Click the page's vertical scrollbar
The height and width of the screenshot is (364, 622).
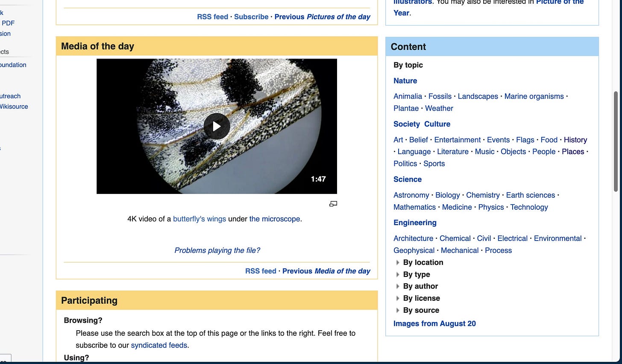coord(616,141)
